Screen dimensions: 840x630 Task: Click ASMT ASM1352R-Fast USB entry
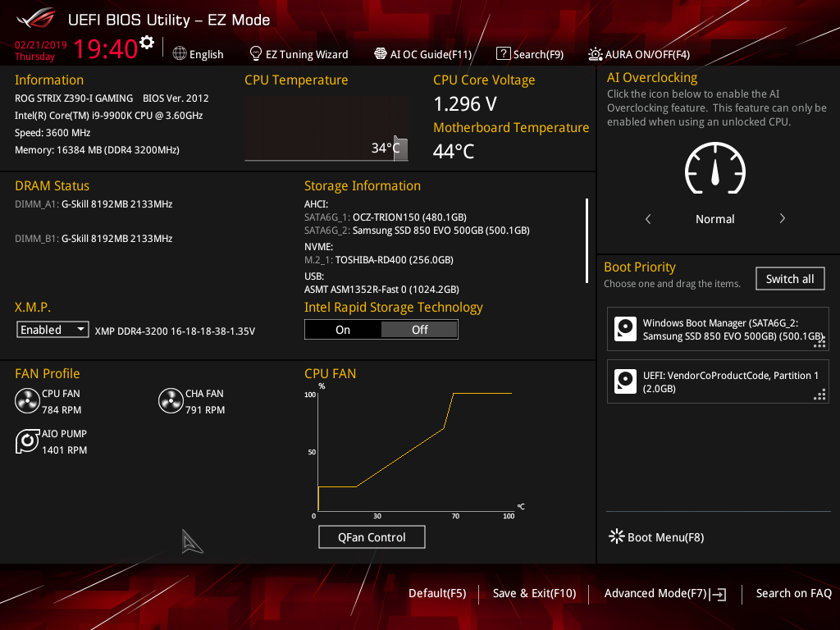click(381, 290)
